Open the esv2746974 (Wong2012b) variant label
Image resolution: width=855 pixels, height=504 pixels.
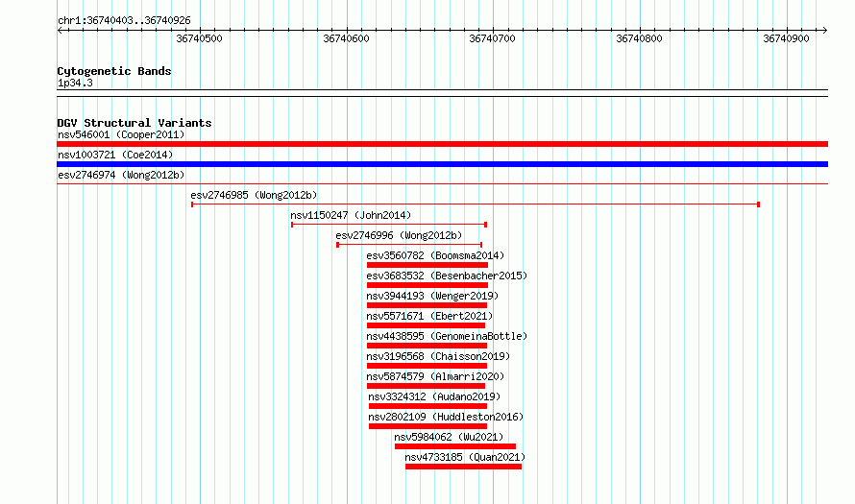tap(121, 175)
